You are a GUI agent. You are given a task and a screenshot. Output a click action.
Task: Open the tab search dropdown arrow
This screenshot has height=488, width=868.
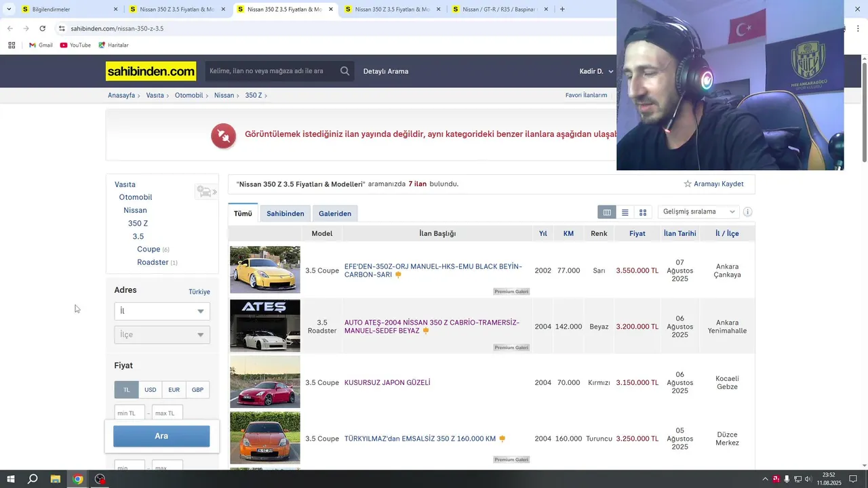point(9,9)
